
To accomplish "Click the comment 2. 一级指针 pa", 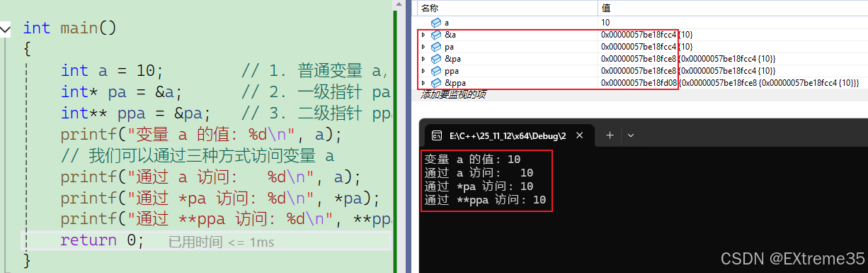I will 316,92.
